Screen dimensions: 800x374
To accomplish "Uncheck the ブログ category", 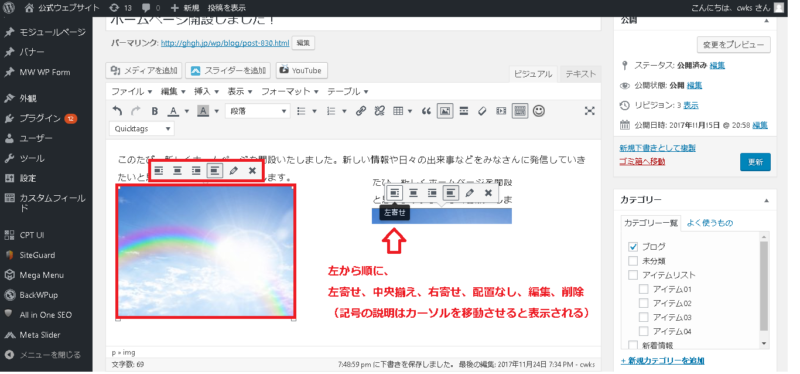I will click(x=633, y=247).
